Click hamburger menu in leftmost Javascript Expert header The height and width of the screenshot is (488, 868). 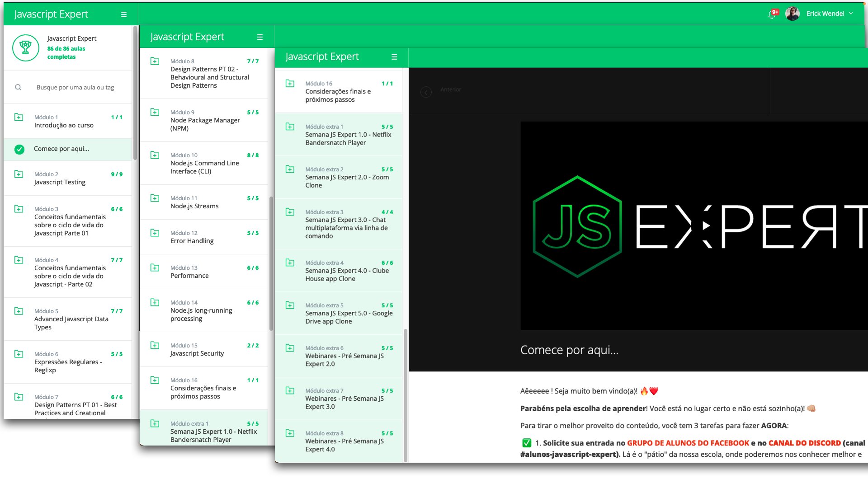[x=123, y=14]
